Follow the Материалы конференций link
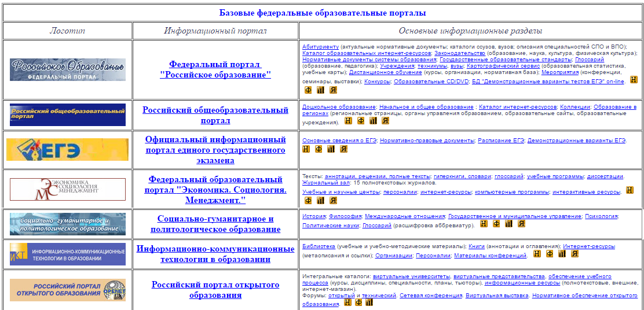Screen dimensions: 644x310 (x=490, y=256)
